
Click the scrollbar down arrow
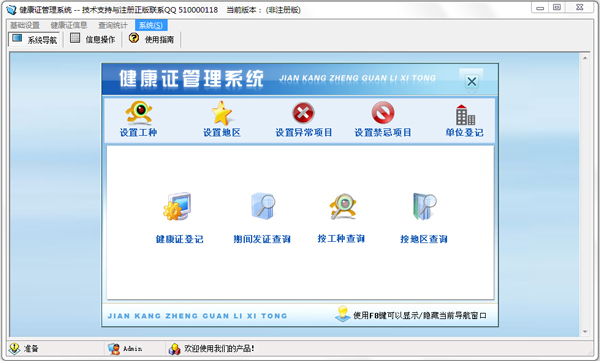tap(585, 332)
